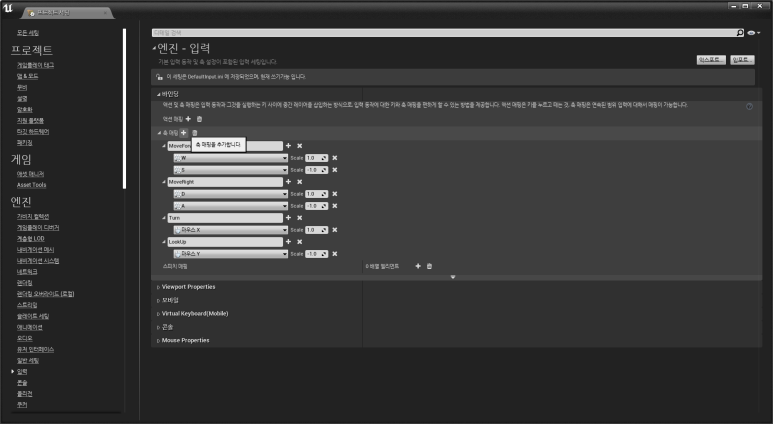Expand the Viewport Properties section
773x424 pixels.
click(x=158, y=287)
